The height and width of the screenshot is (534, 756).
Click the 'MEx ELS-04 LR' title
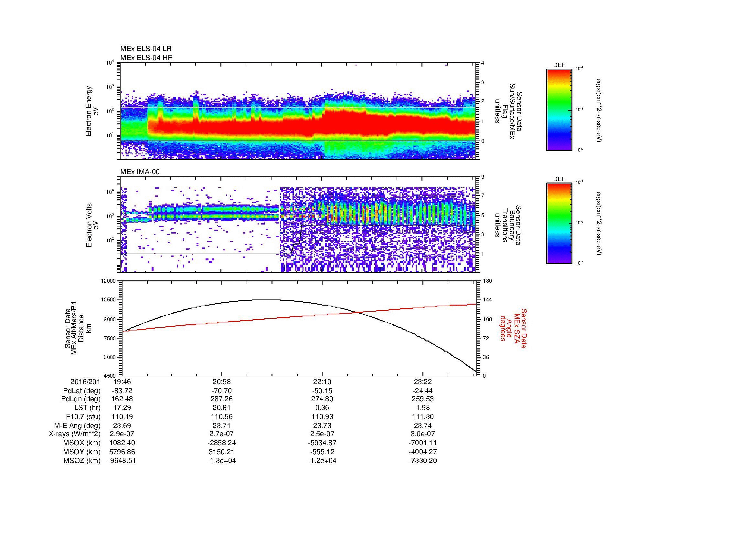coord(146,49)
